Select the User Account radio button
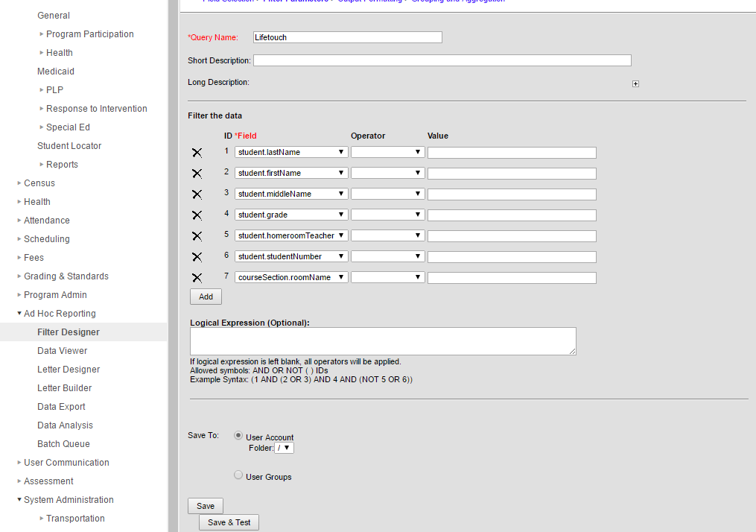This screenshot has height=532, width=756. [238, 435]
